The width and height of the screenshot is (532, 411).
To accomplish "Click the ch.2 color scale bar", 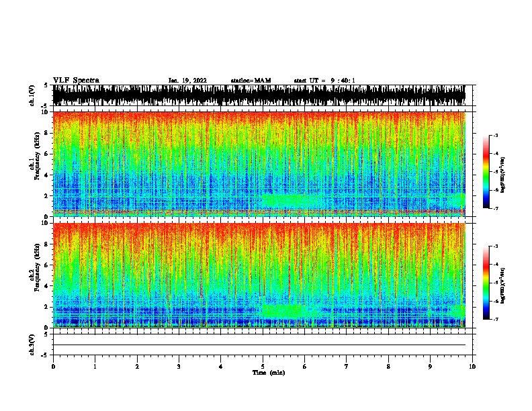I will (x=486, y=283).
